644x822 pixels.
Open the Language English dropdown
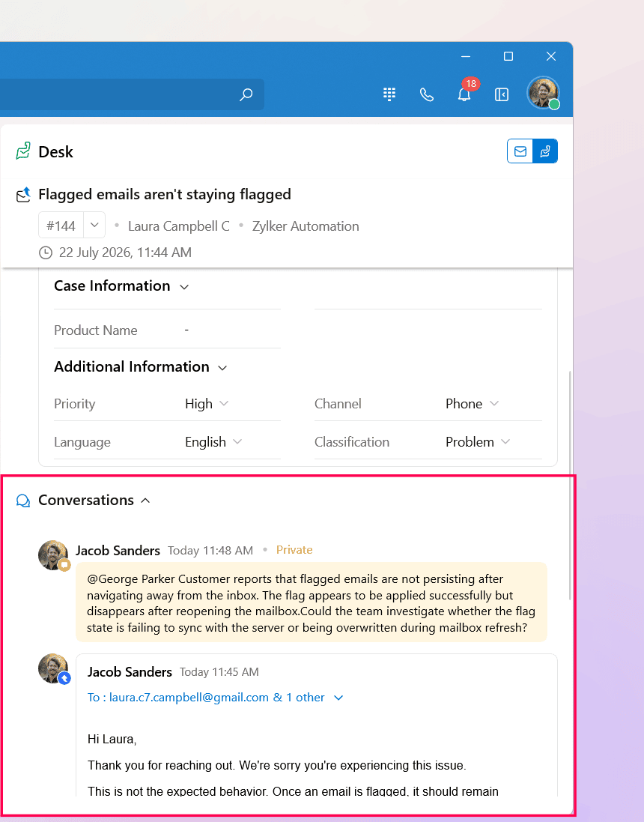pos(213,442)
